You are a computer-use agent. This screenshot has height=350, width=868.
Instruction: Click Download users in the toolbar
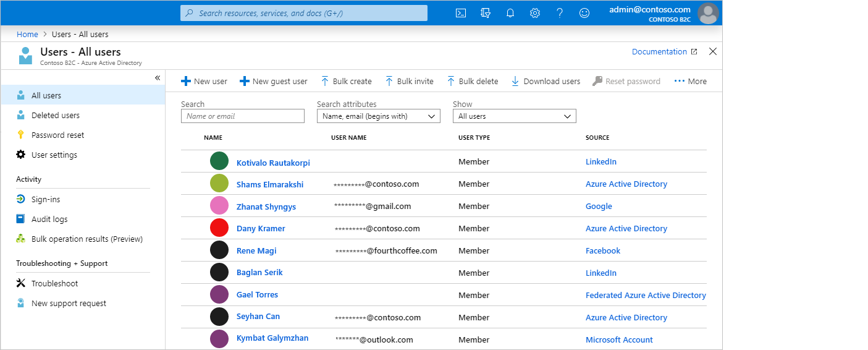(546, 81)
